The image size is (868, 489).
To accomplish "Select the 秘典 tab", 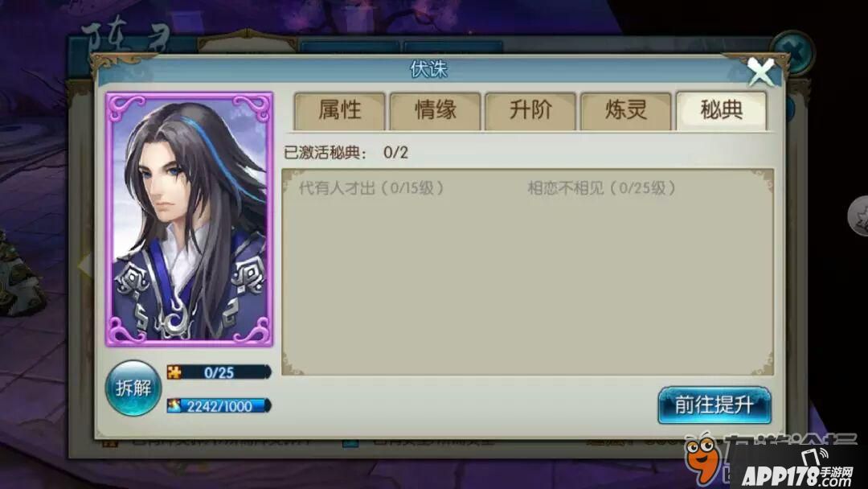I will [721, 111].
